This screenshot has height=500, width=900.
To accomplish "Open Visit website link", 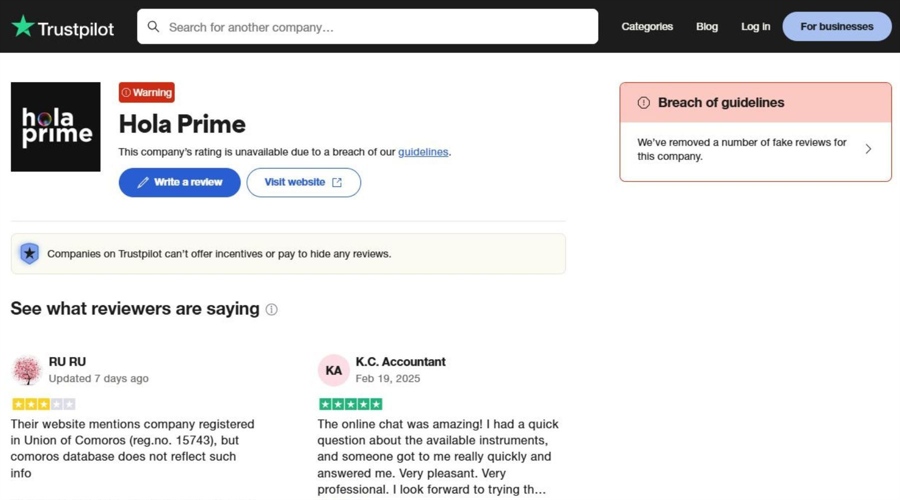I will [304, 183].
